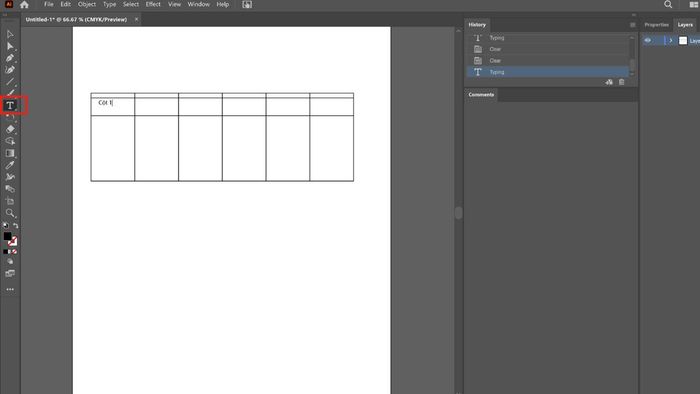
Task: Select the highlighted Typing history state
Action: pos(548,72)
